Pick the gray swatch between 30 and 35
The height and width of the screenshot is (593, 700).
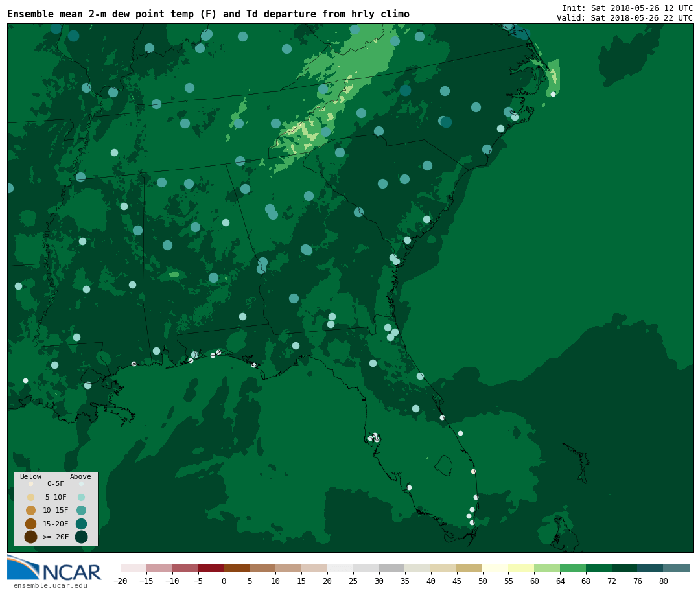[x=392, y=568]
